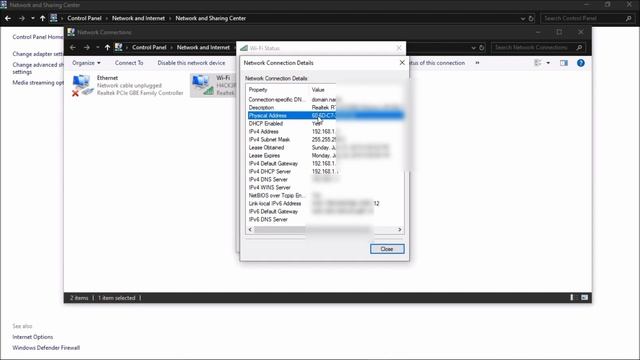Expand Network Connections address bar history dropdown
Image resolution: width=640 pixels, height=360 pixels.
pyautogui.click(x=473, y=48)
